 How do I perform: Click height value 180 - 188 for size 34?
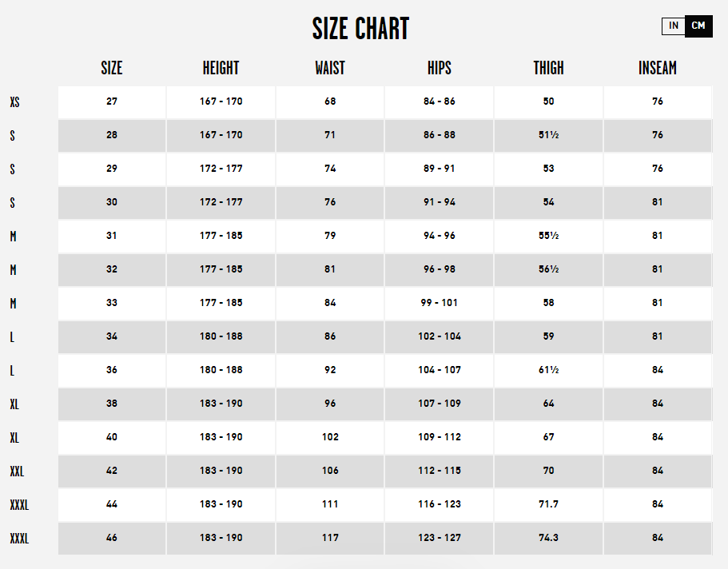pyautogui.click(x=221, y=336)
